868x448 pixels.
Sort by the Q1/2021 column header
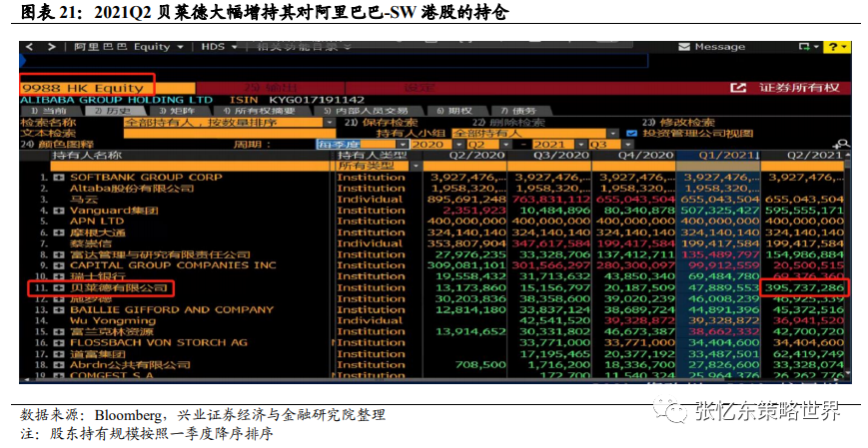[718, 156]
